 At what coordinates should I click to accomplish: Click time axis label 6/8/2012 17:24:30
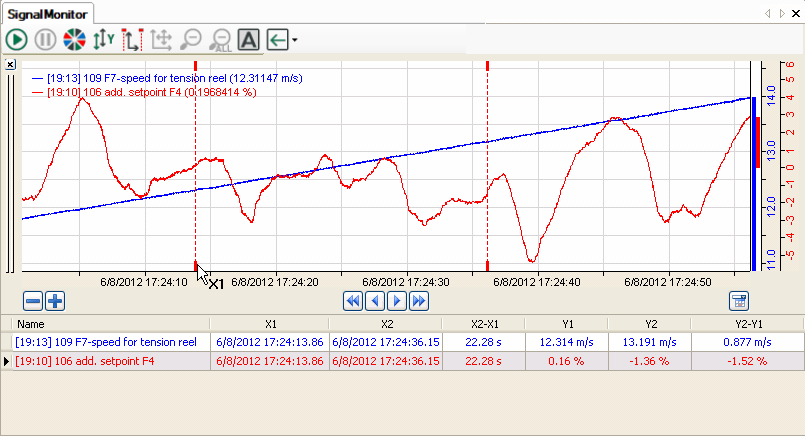[x=406, y=282]
